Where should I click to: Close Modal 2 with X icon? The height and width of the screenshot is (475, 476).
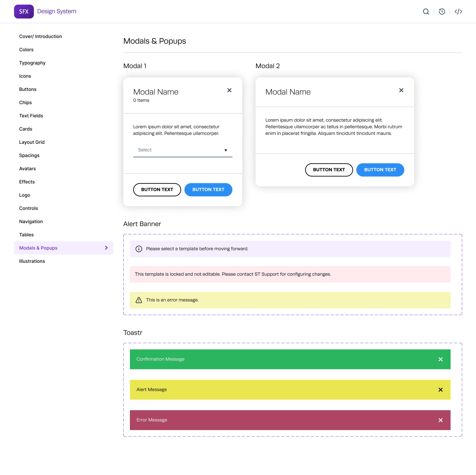pyautogui.click(x=401, y=90)
